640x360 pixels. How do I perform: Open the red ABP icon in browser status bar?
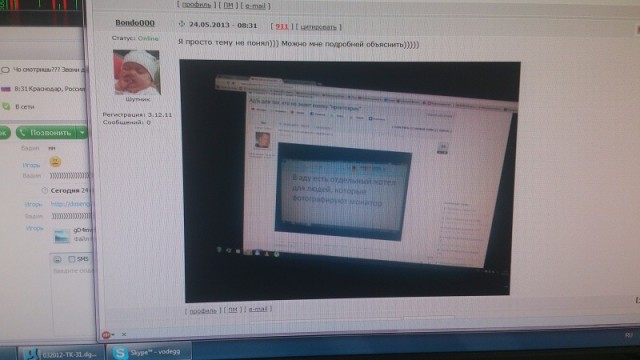coord(106,335)
